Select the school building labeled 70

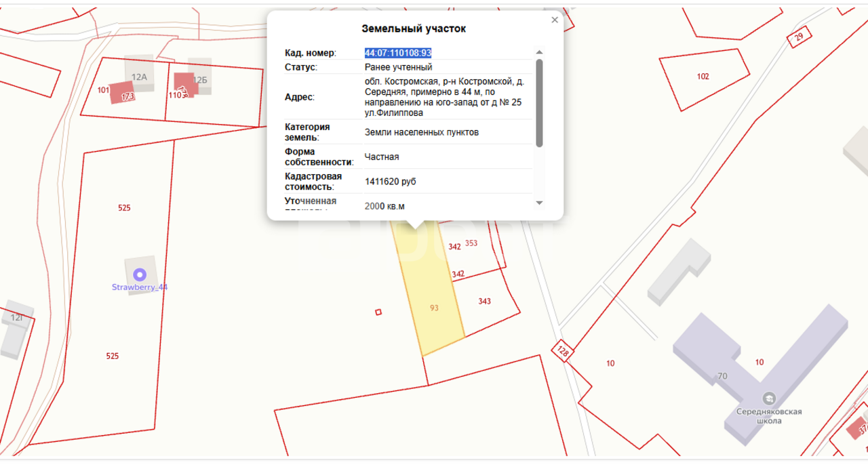pyautogui.click(x=722, y=376)
